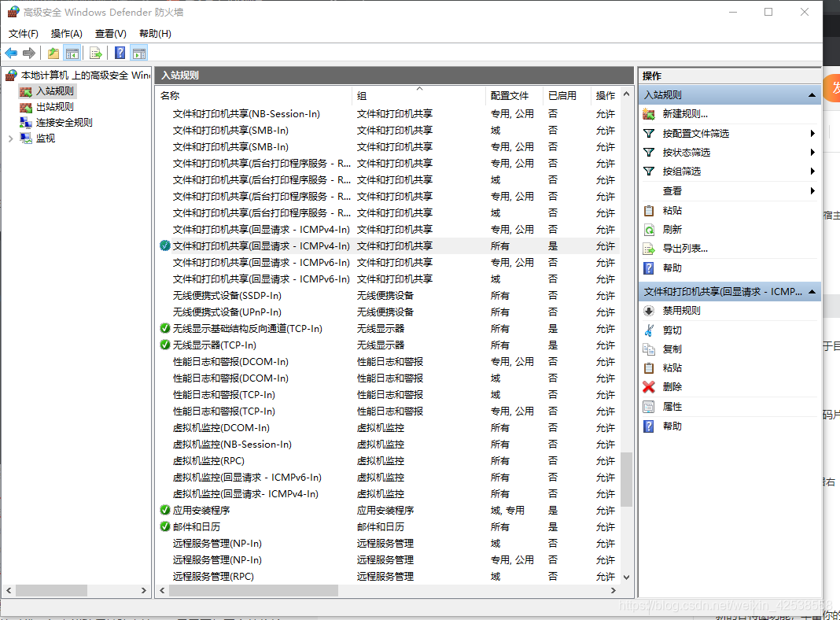840x620 pixels.
Task: Open the 查看(V) menu
Action: coord(110,34)
